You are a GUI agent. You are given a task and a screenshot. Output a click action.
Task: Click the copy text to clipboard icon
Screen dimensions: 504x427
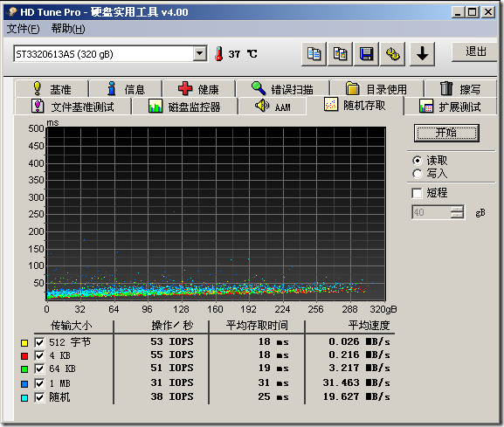314,54
